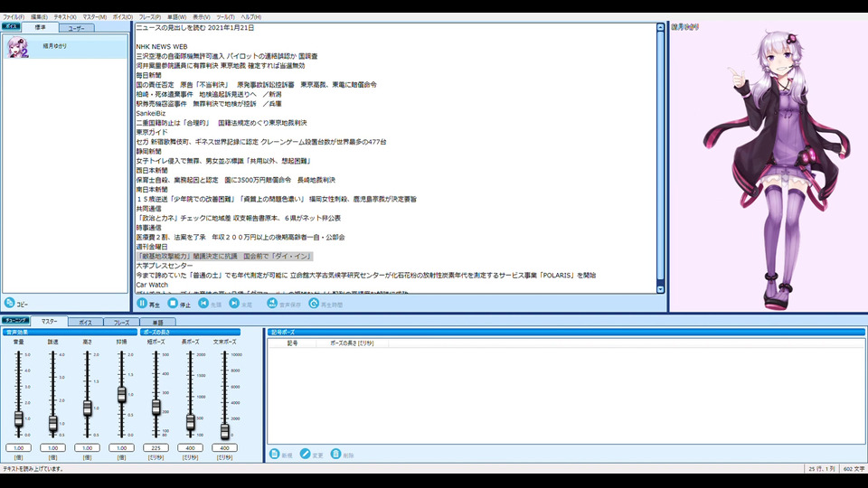Click the 文末ポーズ slider handle
The height and width of the screenshot is (488, 868).
point(225,431)
